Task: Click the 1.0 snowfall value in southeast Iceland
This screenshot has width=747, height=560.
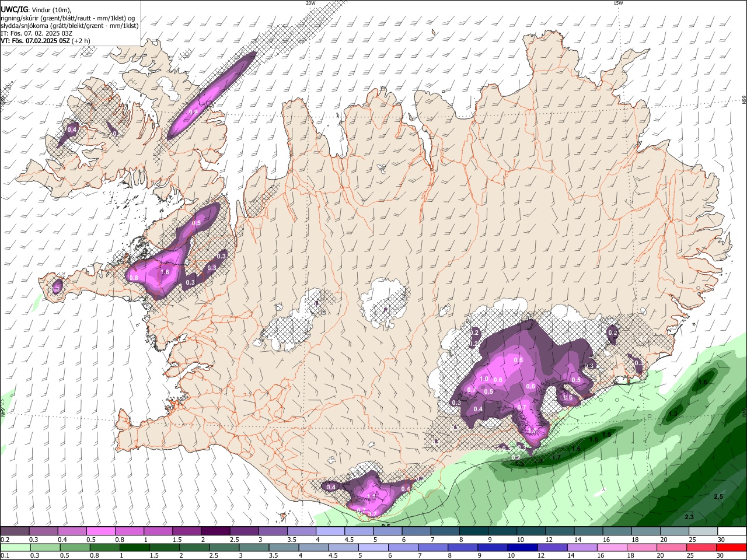Action: (484, 379)
